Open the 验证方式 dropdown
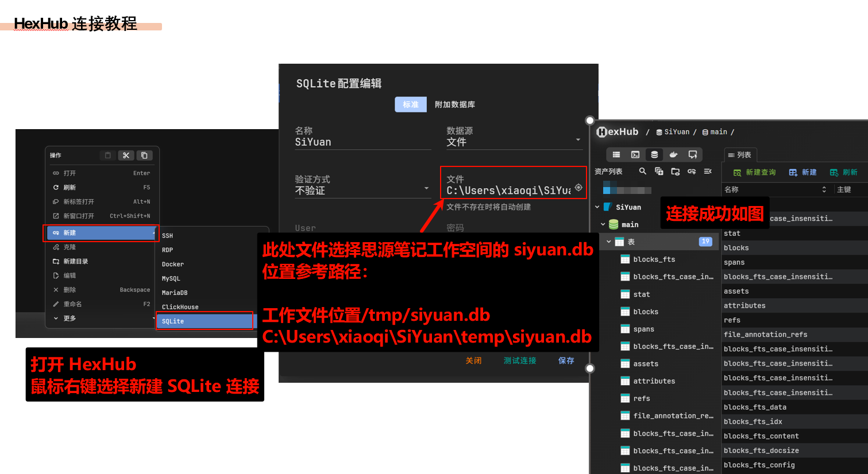 click(x=362, y=191)
